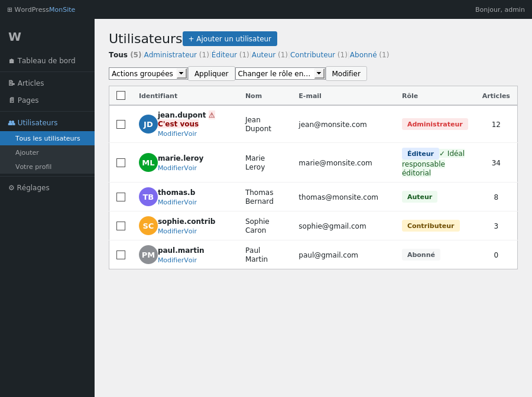Click Modifier link under paul.martin
Image resolution: width=532 pixels, height=397 pixels.
(x=171, y=260)
